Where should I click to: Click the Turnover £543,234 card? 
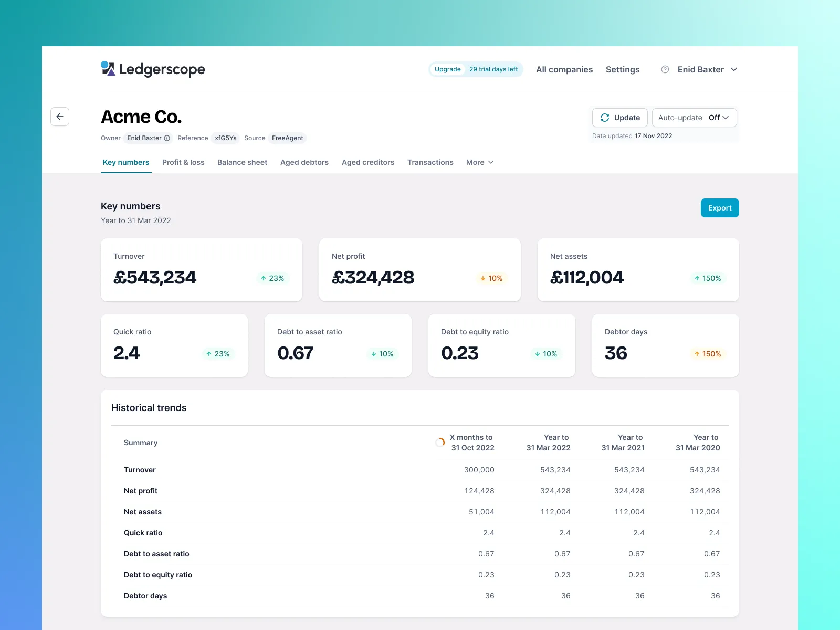tap(202, 270)
